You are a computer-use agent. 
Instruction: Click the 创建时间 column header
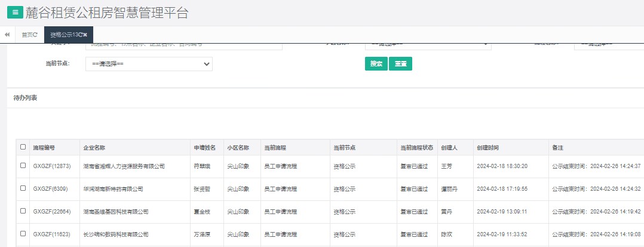pos(488,147)
